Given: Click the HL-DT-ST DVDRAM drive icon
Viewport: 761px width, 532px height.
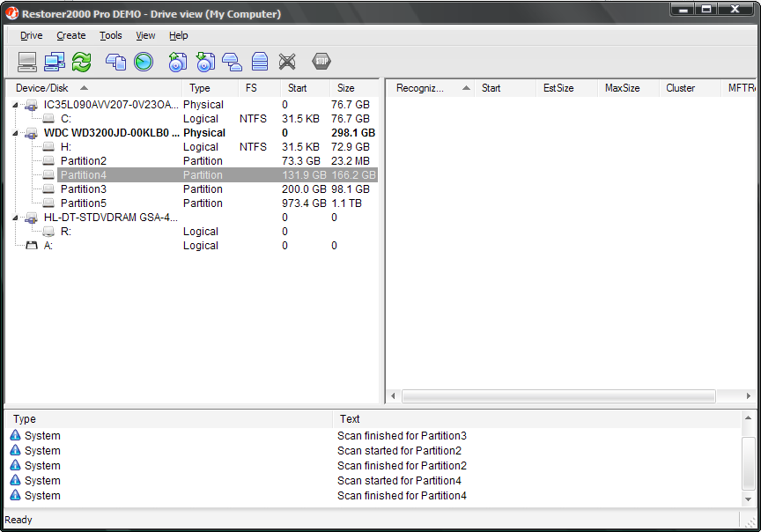Looking at the screenshot, I should (32, 218).
